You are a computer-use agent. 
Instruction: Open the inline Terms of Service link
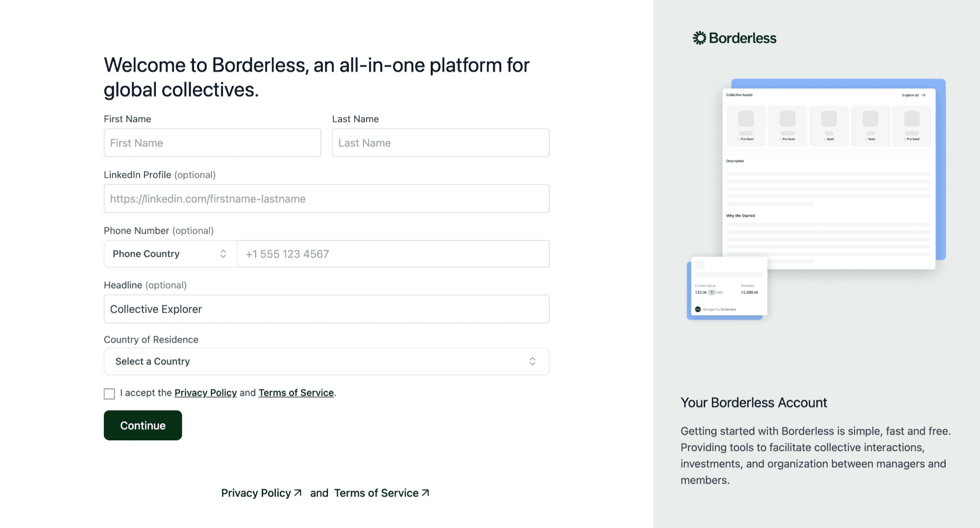(x=296, y=393)
